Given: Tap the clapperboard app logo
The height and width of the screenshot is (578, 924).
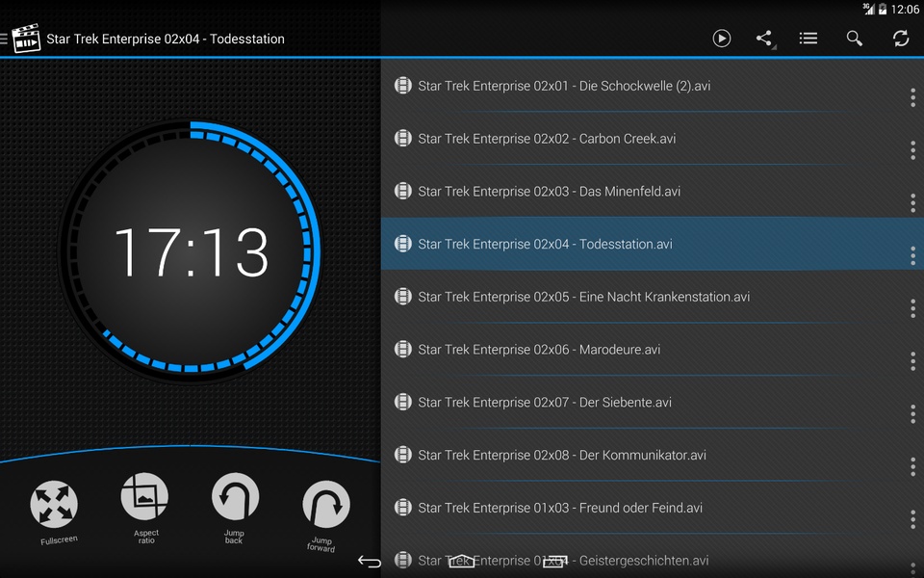Looking at the screenshot, I should tap(26, 39).
